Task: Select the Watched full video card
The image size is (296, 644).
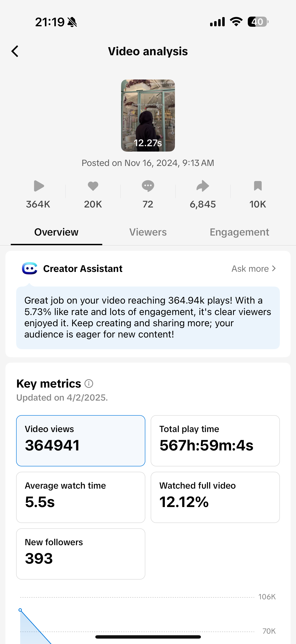Action: pyautogui.click(x=215, y=497)
